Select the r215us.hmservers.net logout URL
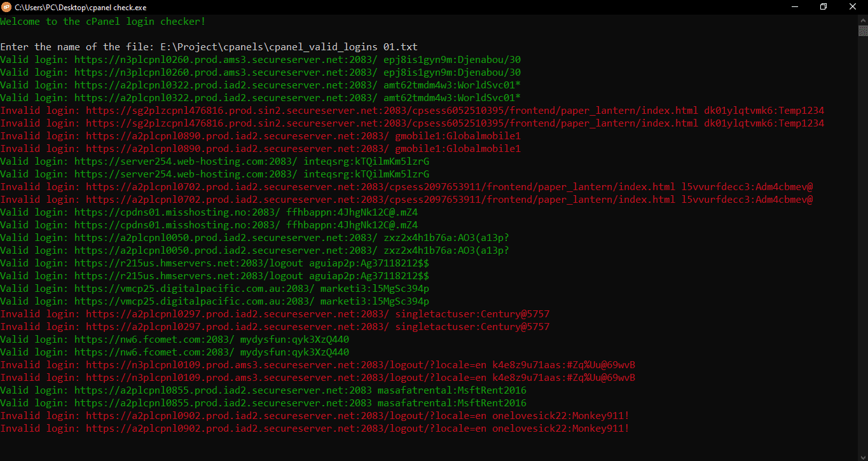 184,263
